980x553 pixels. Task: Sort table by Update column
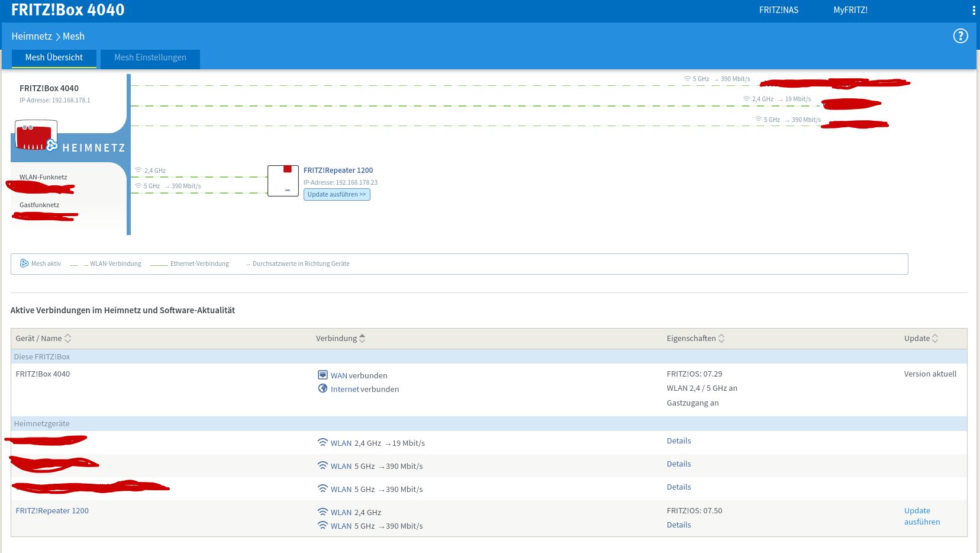[x=921, y=339]
